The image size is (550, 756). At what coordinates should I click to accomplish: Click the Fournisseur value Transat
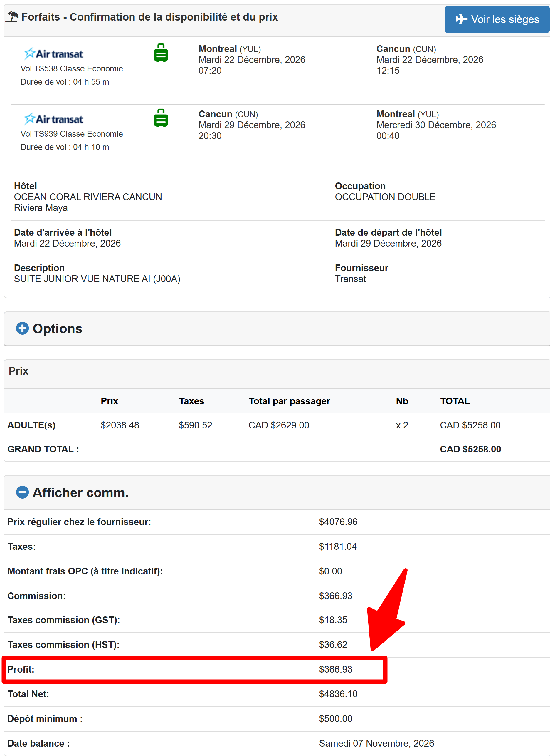click(350, 279)
